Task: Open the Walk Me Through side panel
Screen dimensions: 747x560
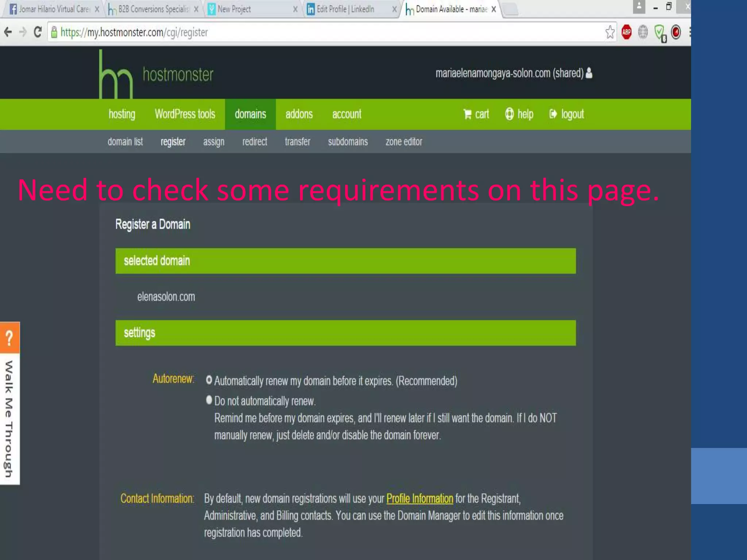Action: [x=9, y=419]
